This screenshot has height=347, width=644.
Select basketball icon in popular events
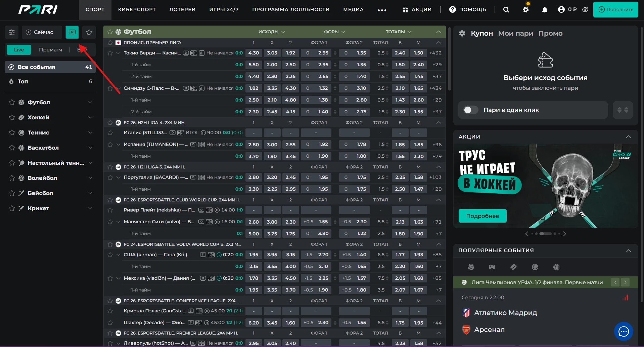(556, 267)
